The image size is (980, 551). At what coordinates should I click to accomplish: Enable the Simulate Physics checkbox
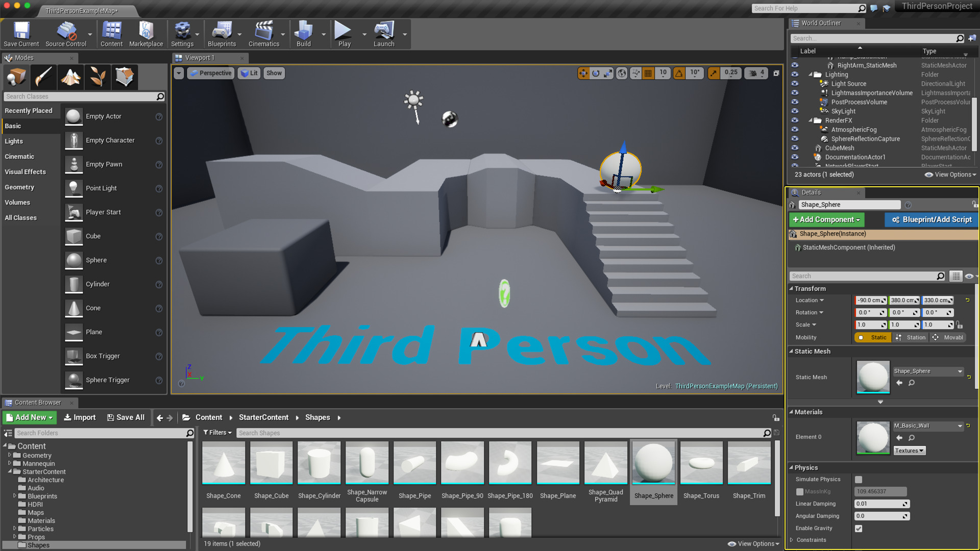coord(859,480)
